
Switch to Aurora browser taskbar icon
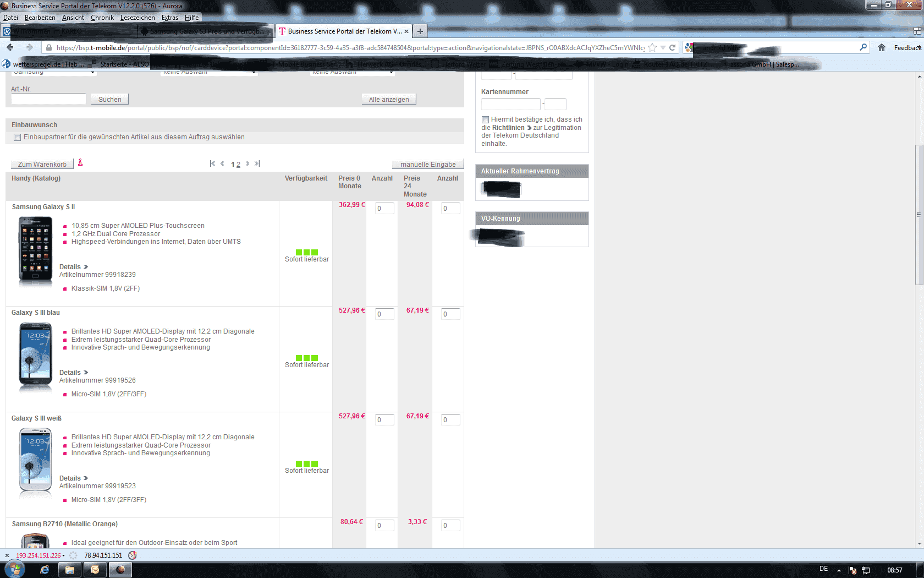[x=120, y=570]
